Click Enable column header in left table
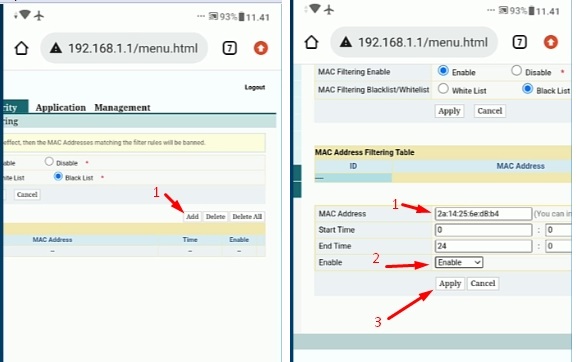Viewport: 578px width, 362px height. click(239, 240)
